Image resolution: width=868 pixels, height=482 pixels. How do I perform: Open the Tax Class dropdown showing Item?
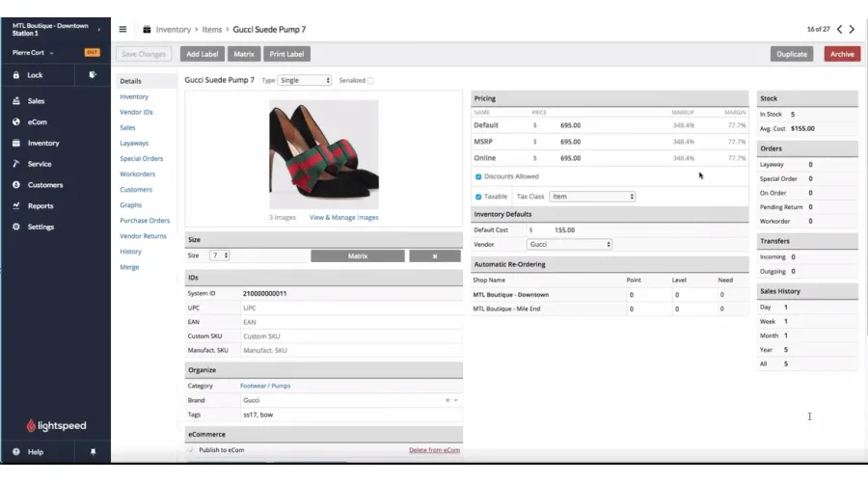(592, 197)
